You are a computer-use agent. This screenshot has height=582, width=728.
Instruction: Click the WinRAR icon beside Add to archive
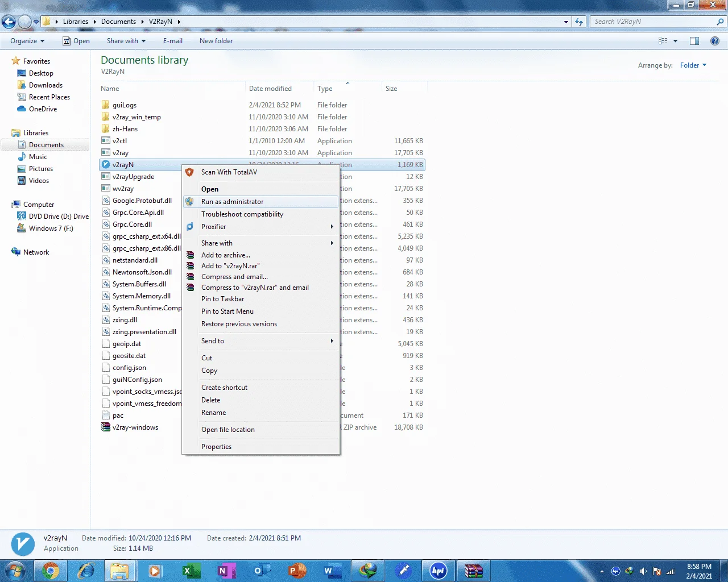(x=190, y=255)
